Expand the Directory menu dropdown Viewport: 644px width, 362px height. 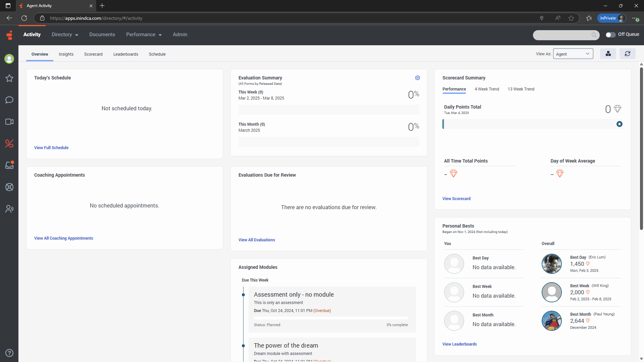coord(65,35)
